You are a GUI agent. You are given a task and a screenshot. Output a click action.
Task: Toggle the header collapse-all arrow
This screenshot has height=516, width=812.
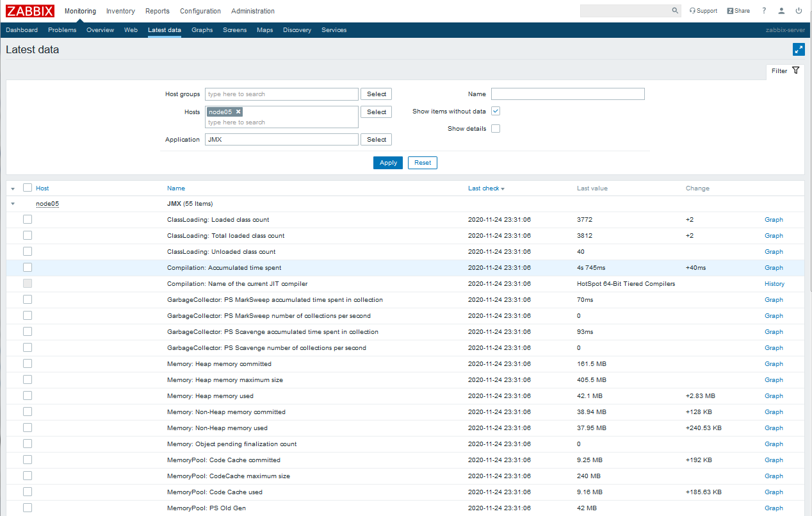coord(13,189)
